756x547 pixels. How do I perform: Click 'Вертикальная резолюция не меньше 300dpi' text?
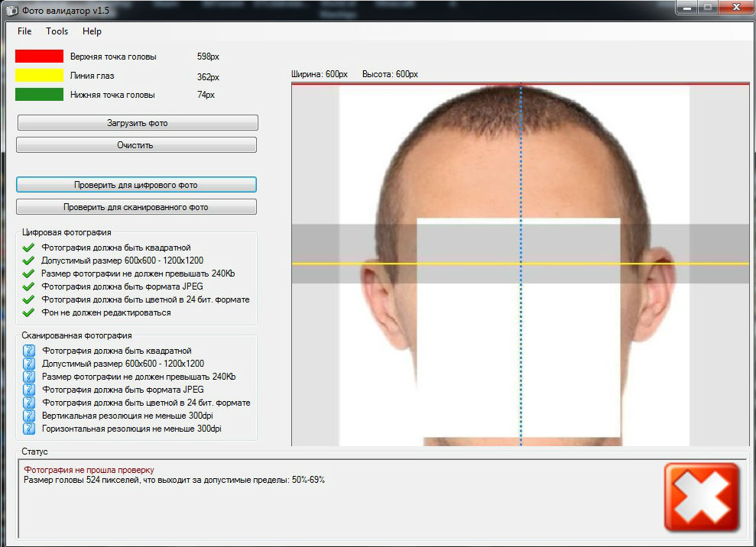coord(128,416)
